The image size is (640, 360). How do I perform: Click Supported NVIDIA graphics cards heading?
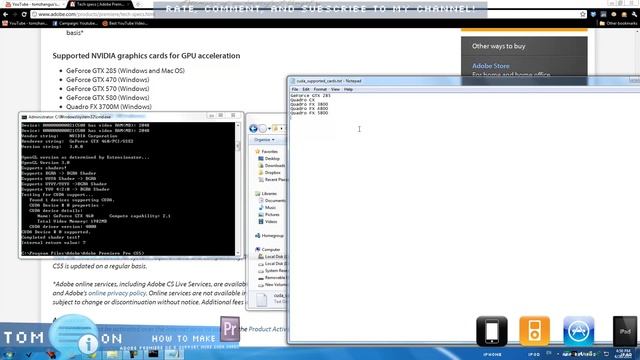[x=146, y=56]
